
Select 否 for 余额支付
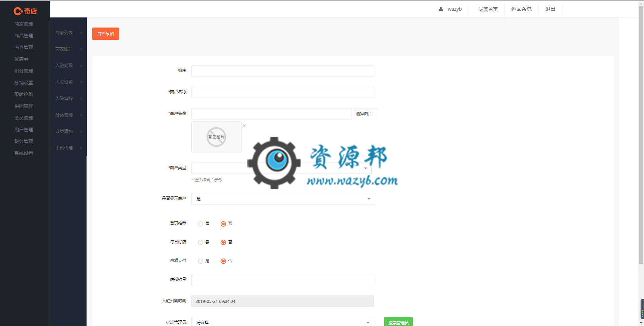click(x=223, y=261)
